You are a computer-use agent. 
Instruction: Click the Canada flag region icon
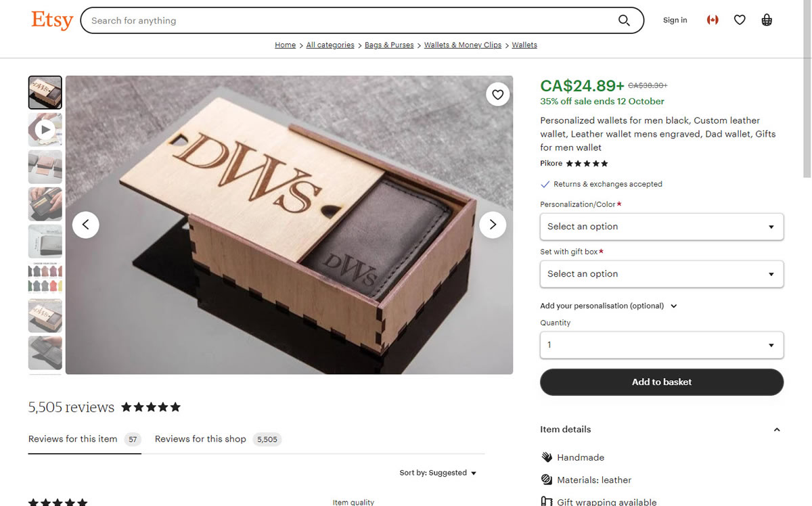tap(713, 20)
